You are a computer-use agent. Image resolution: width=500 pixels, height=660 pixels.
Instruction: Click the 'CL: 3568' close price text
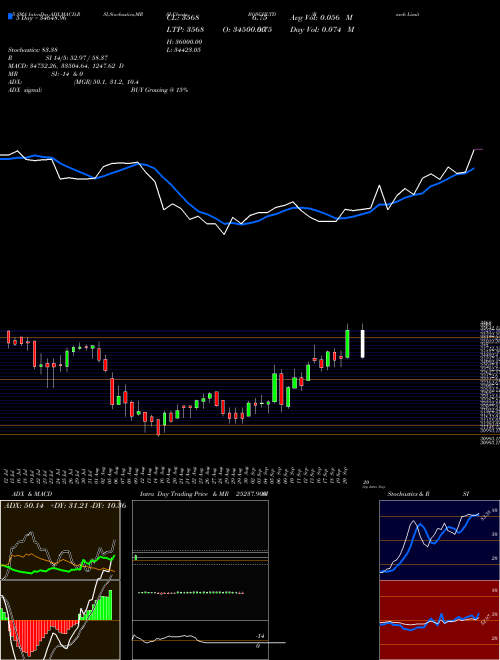point(185,18)
